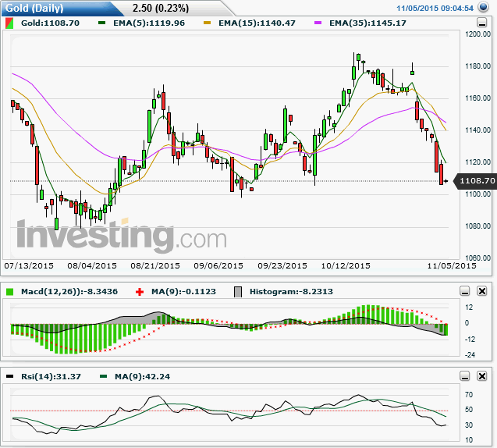Image resolution: width=497 pixels, height=448 pixels.
Task: Click the 1180.00 price axis label
Action: (x=478, y=66)
